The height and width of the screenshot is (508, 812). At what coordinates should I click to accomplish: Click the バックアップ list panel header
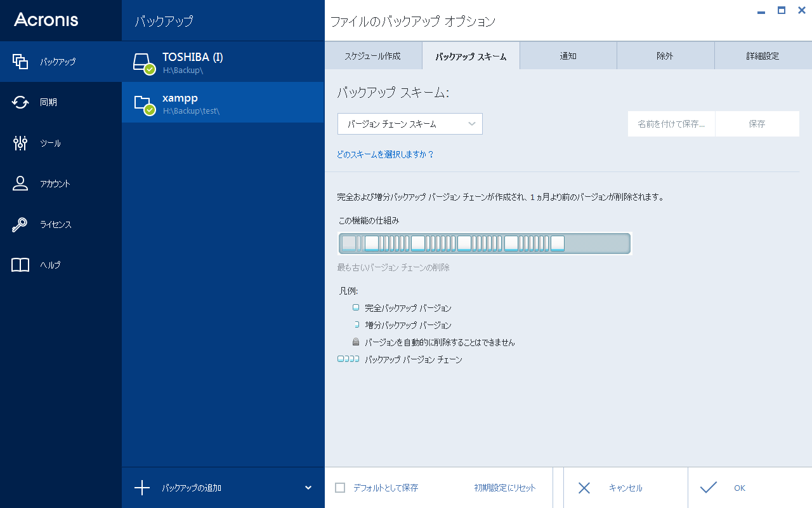pos(164,21)
